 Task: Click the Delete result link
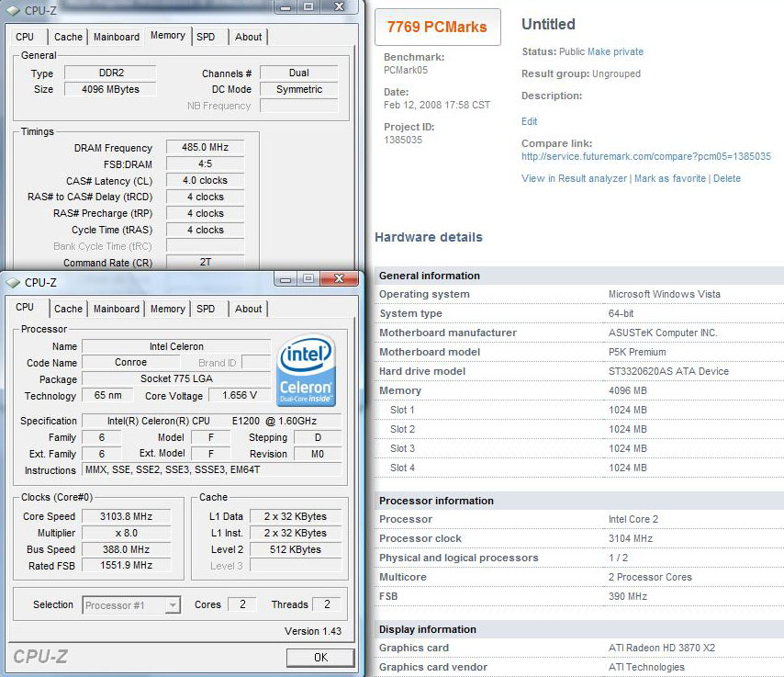pyautogui.click(x=727, y=178)
